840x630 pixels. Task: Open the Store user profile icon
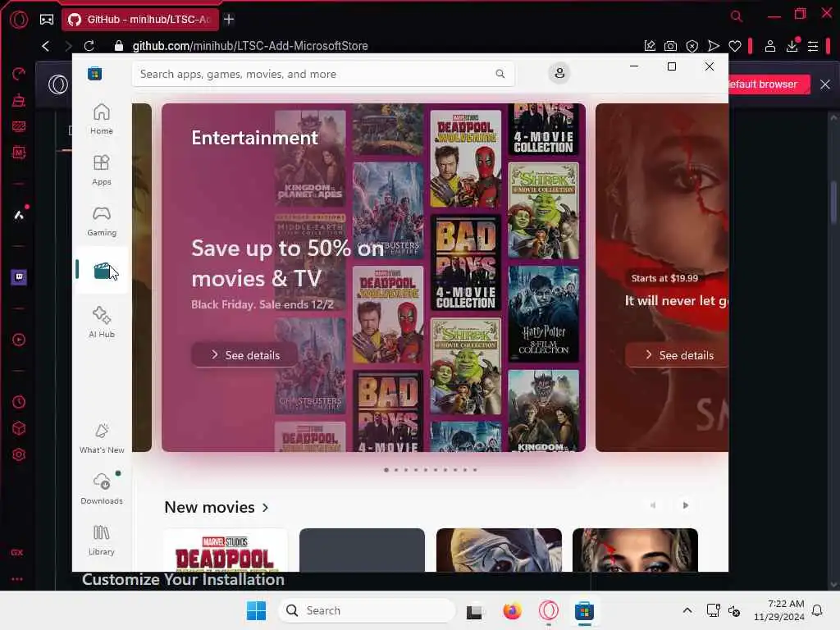pyautogui.click(x=559, y=73)
